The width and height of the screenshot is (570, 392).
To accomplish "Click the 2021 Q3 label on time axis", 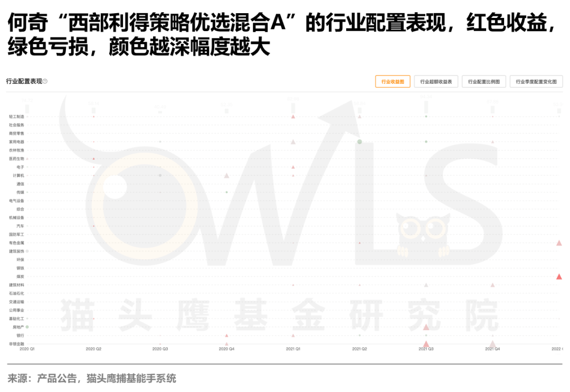I will pos(426,349).
